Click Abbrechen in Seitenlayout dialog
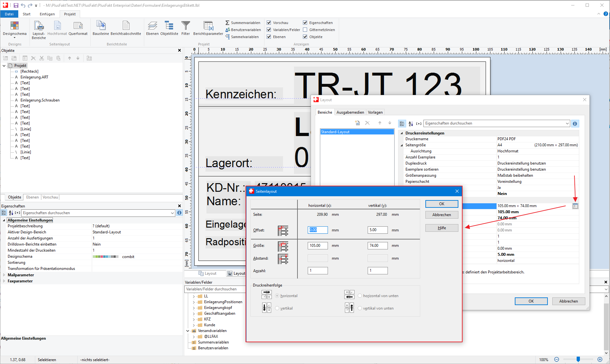The image size is (610, 364). point(442,215)
